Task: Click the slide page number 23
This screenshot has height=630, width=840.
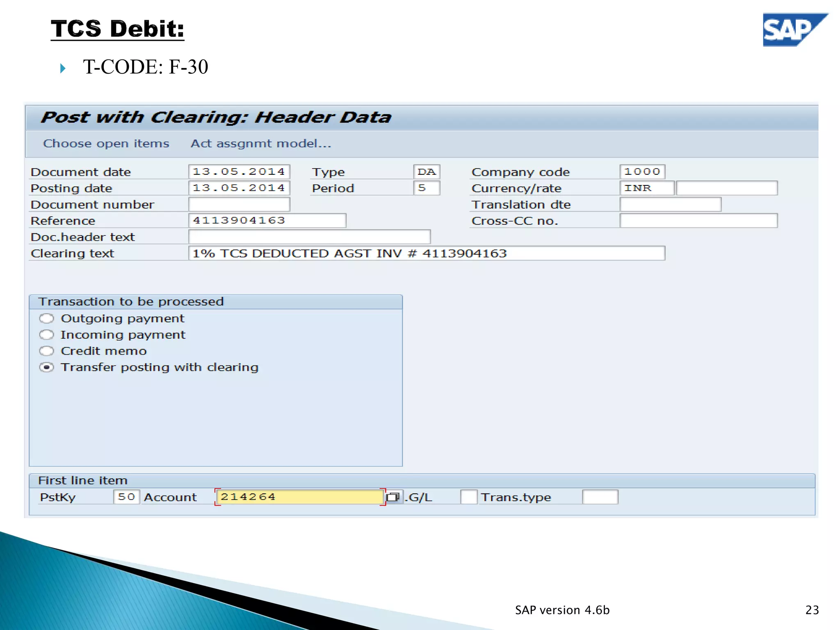Action: [812, 610]
